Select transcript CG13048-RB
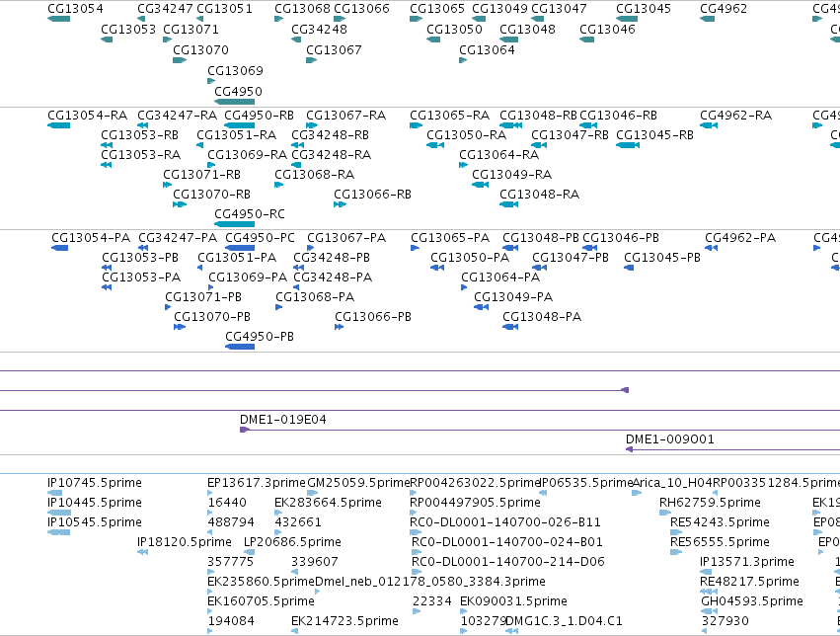Viewport: 840px width, 636px height. [x=510, y=125]
